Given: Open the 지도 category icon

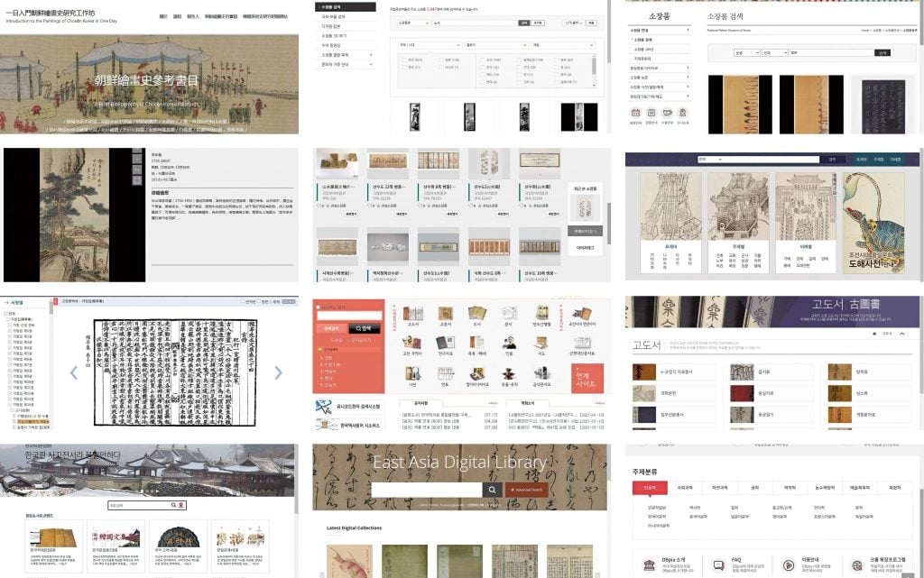Looking at the screenshot, I should (x=541, y=344).
